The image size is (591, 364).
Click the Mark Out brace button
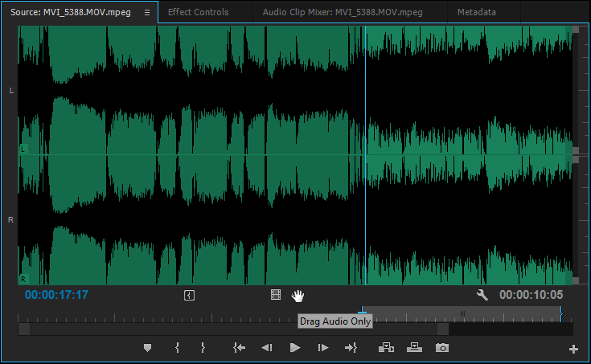203,347
